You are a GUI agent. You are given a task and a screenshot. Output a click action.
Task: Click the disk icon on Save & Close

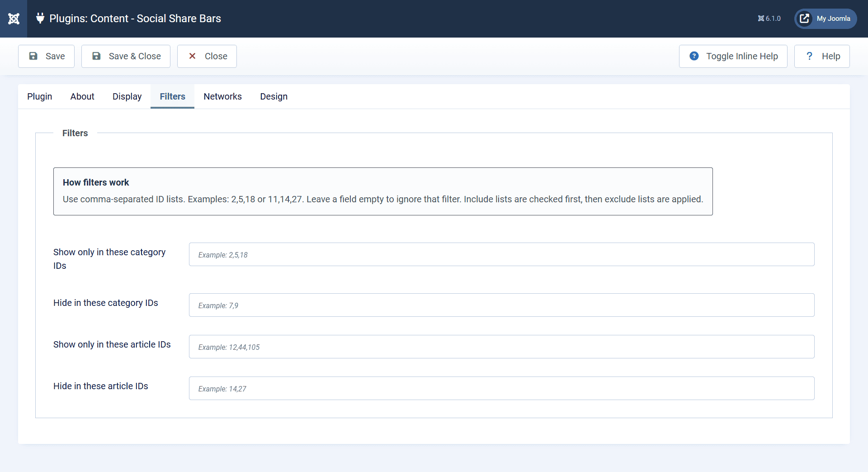[96, 56]
